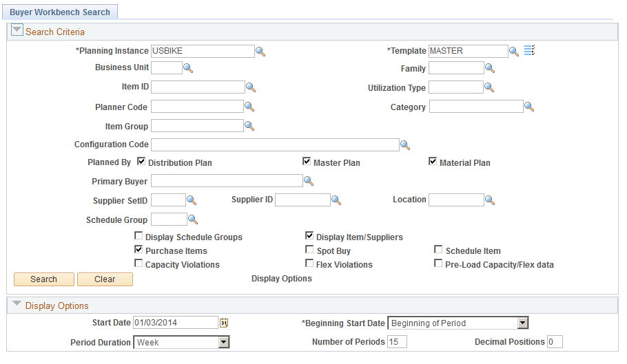This screenshot has width=627, height=364.
Task: Focus the Configuration Code field
Action: click(275, 144)
